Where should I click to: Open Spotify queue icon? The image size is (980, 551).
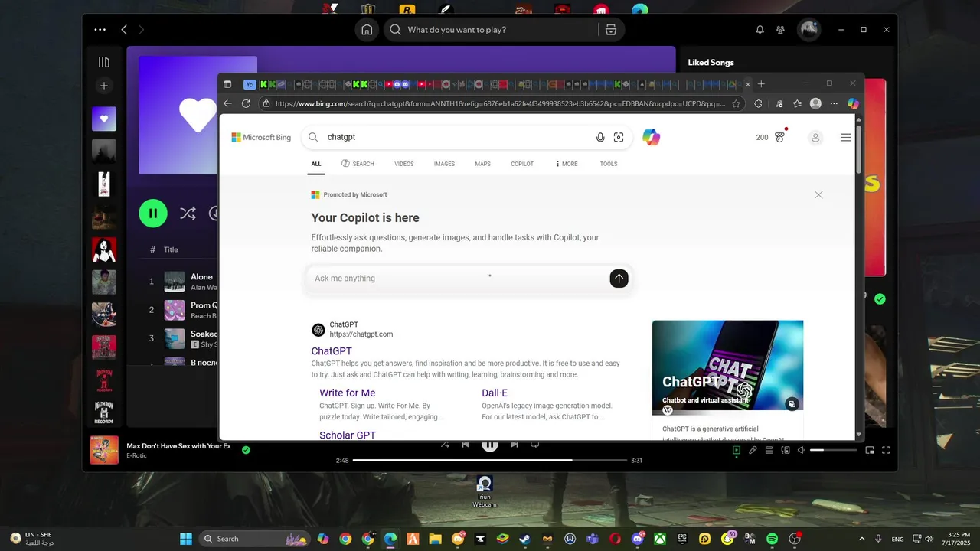pos(769,451)
